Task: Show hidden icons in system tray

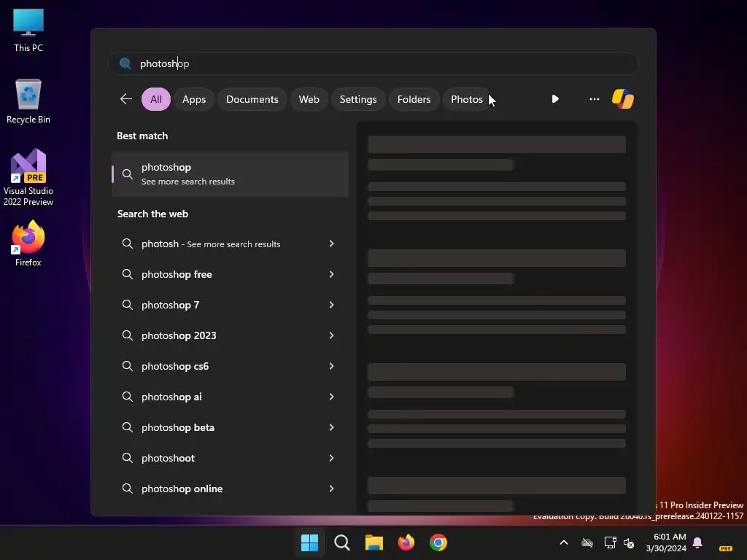Action: tap(564, 542)
